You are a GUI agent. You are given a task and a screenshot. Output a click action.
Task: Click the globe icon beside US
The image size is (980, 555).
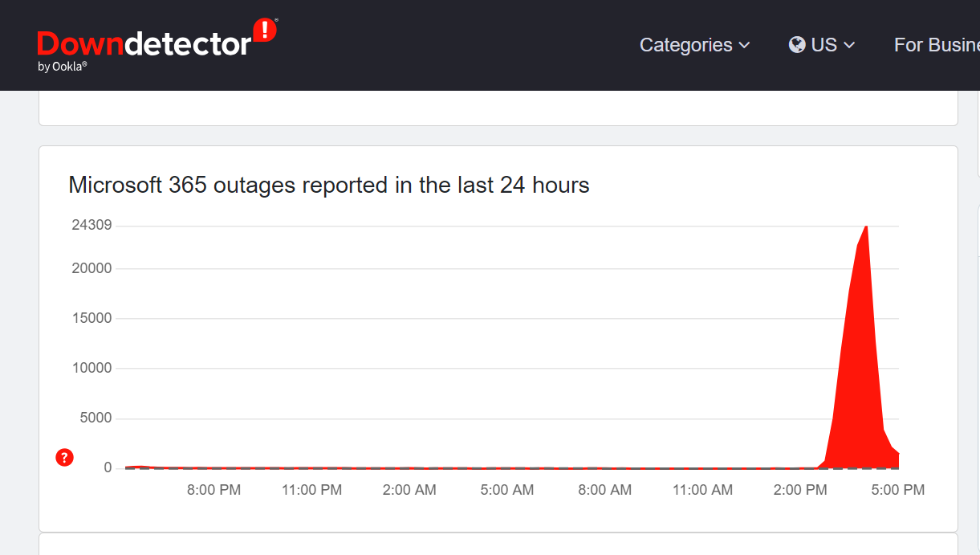click(x=797, y=45)
